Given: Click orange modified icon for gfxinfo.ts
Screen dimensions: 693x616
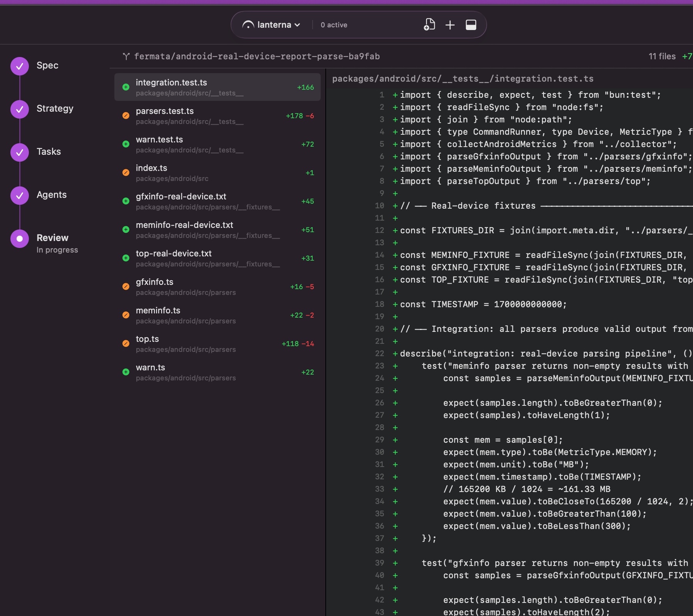Looking at the screenshot, I should 126,286.
